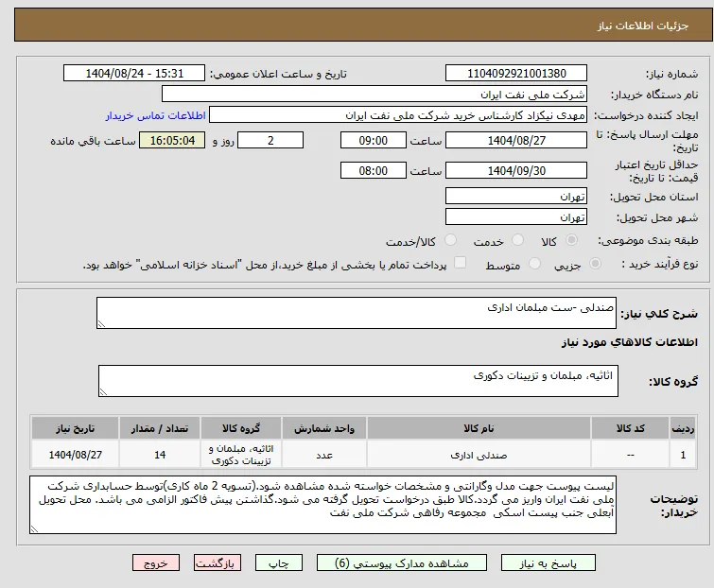The height and width of the screenshot is (588, 714).
Task: Click the صندلی اداری item name cell
Action: (x=479, y=455)
